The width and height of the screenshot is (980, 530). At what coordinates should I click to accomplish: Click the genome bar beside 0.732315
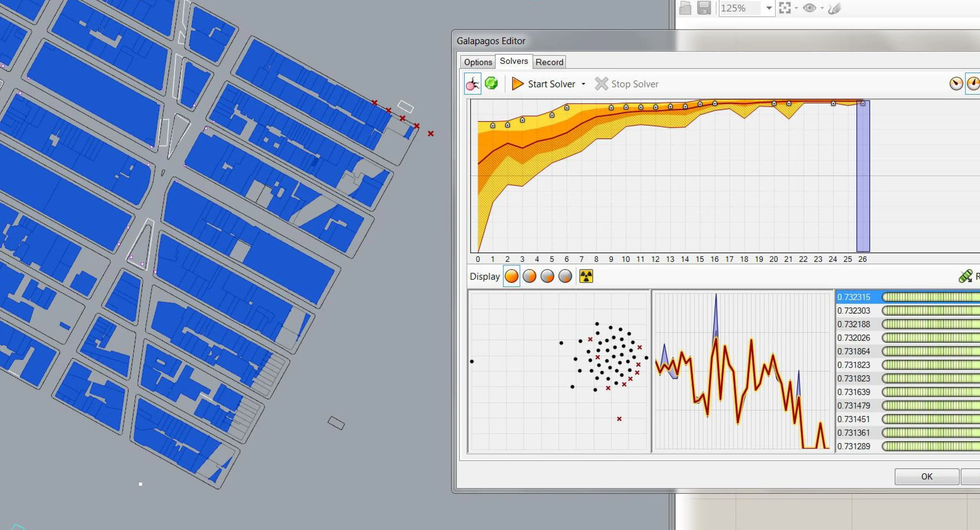pyautogui.click(x=931, y=297)
